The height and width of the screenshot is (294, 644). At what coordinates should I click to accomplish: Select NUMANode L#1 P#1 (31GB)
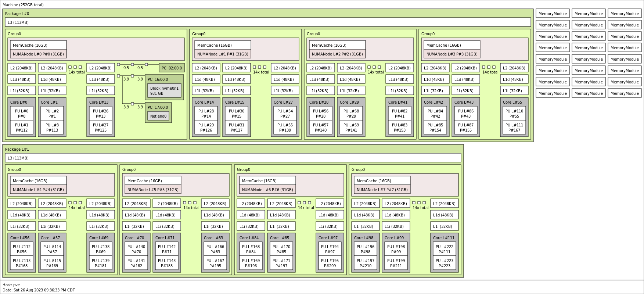pyautogui.click(x=223, y=54)
